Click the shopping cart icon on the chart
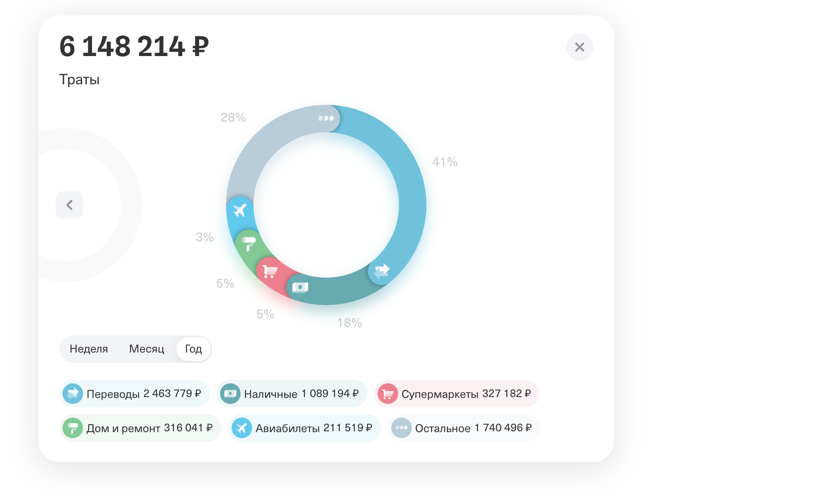The height and width of the screenshot is (504, 828). click(270, 271)
